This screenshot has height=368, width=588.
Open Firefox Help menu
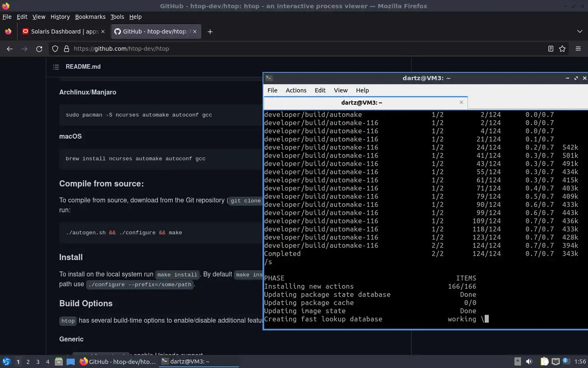[x=135, y=17]
